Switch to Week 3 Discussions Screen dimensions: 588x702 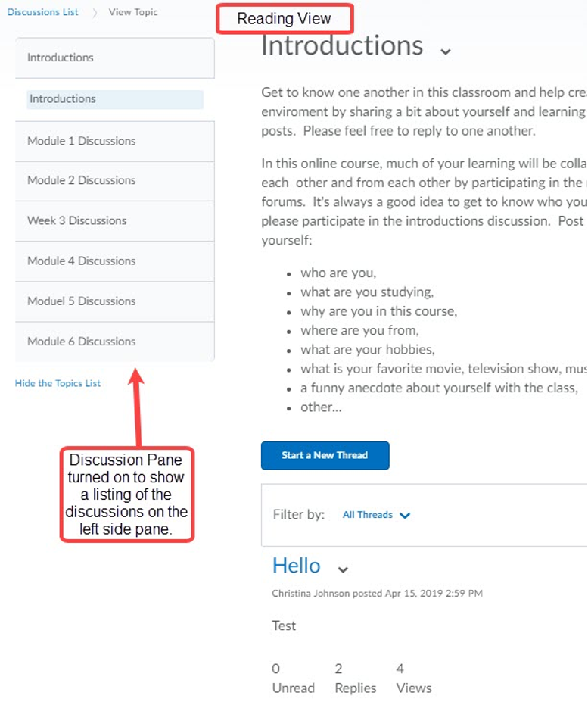click(x=77, y=220)
